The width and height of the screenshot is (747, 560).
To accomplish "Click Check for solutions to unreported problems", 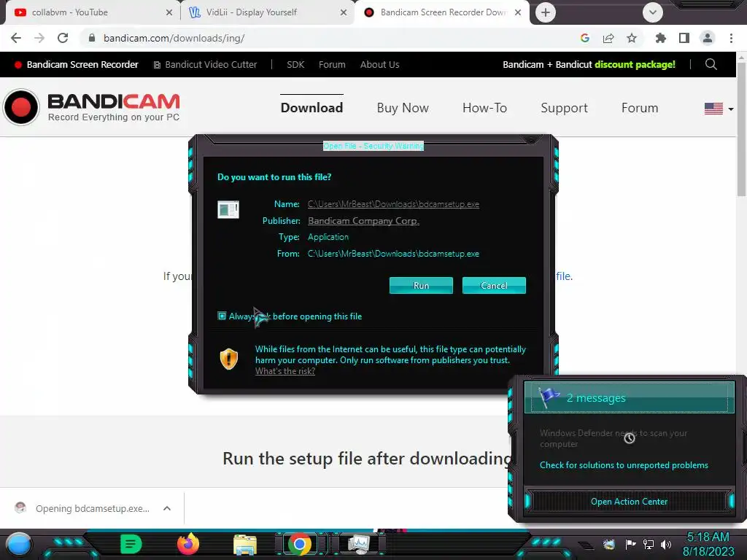I will click(624, 465).
